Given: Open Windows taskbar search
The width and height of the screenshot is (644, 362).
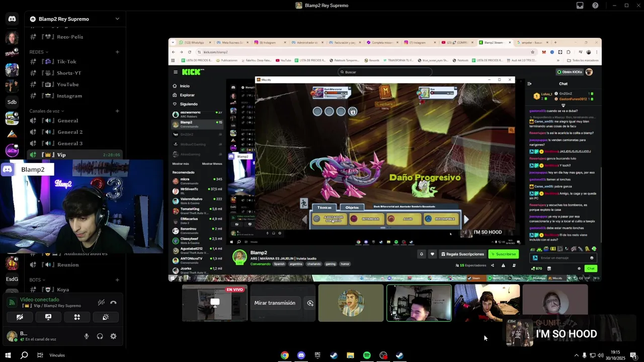Looking at the screenshot, I should tap(24, 355).
